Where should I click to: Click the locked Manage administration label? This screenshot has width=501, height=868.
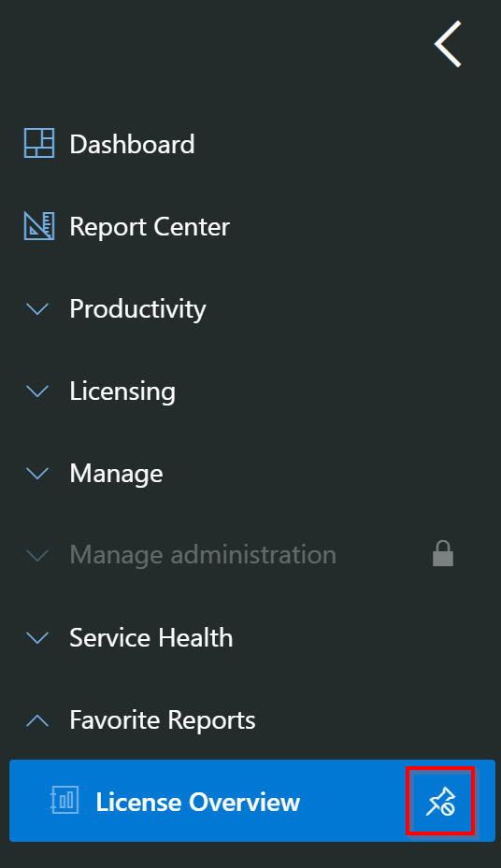tap(203, 555)
